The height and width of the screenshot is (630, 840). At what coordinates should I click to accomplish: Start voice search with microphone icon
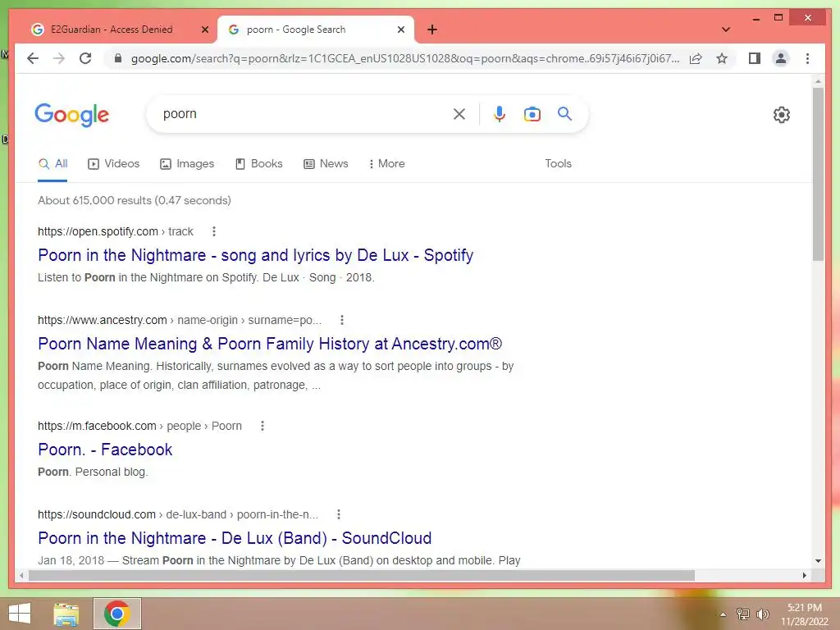tap(500, 113)
